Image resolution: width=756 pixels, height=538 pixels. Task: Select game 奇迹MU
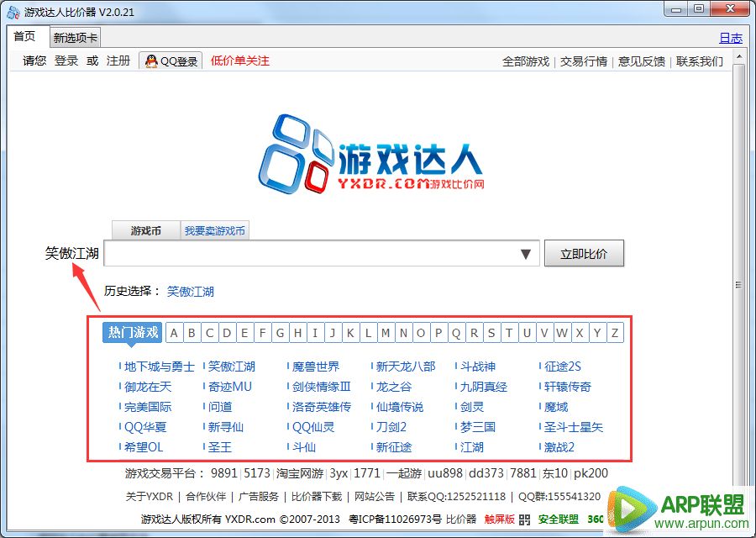click(229, 387)
